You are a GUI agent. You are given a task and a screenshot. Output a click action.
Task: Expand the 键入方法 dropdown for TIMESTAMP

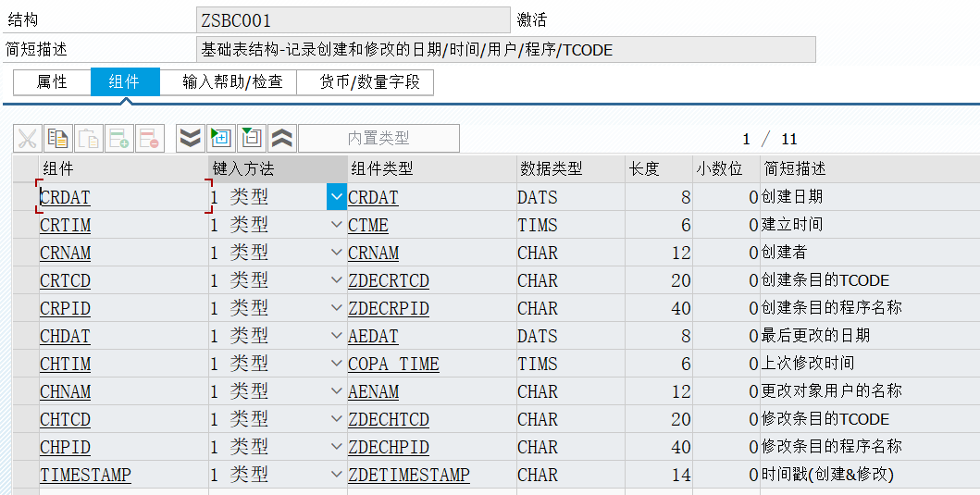pyautogui.click(x=336, y=475)
